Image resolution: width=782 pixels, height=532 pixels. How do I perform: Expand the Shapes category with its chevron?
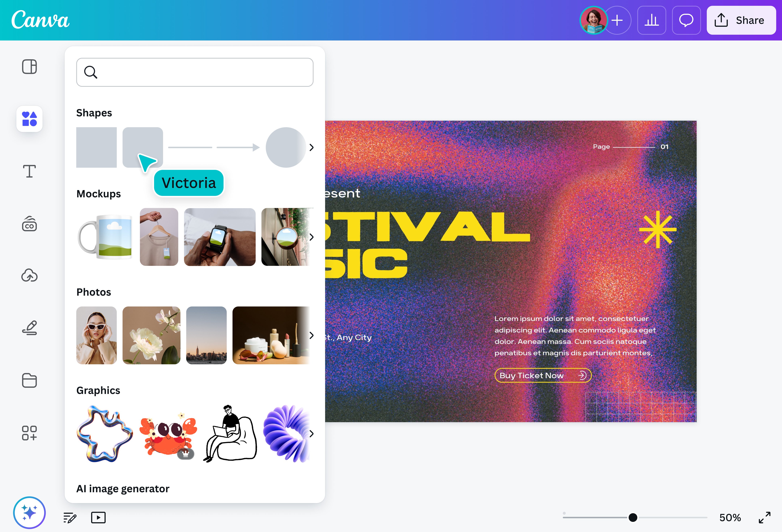312,147
